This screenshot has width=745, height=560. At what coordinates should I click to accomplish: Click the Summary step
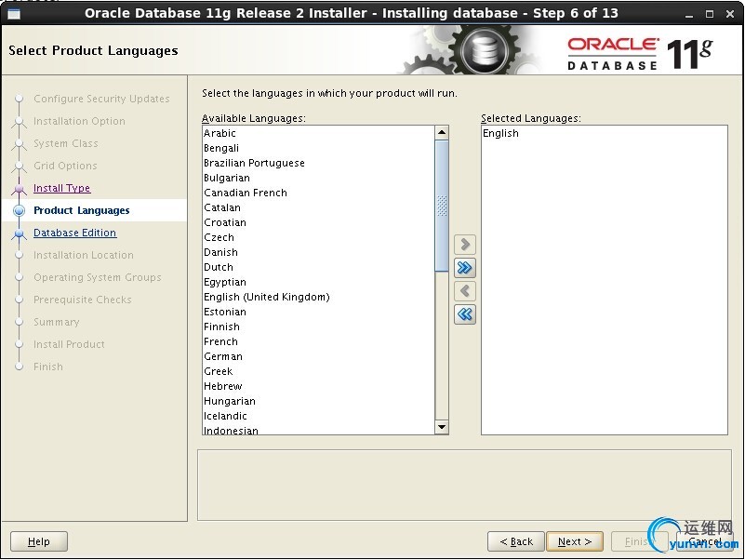tap(56, 322)
